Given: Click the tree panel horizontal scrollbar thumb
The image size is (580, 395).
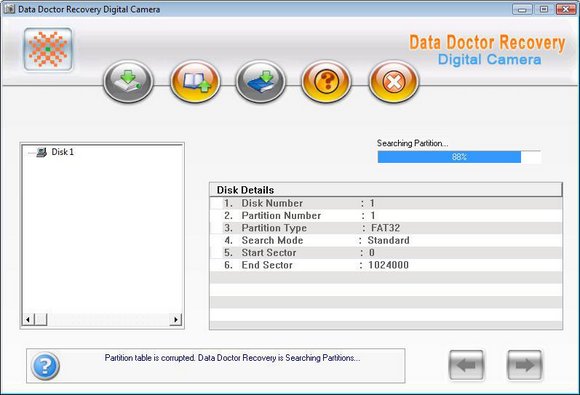Looking at the screenshot, I should [41, 319].
